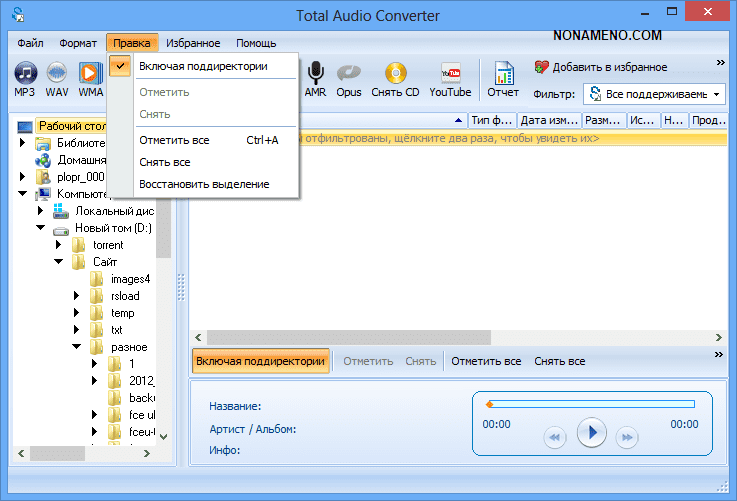Open the Отчет report icon
This screenshot has height=501, width=737.
(x=503, y=78)
